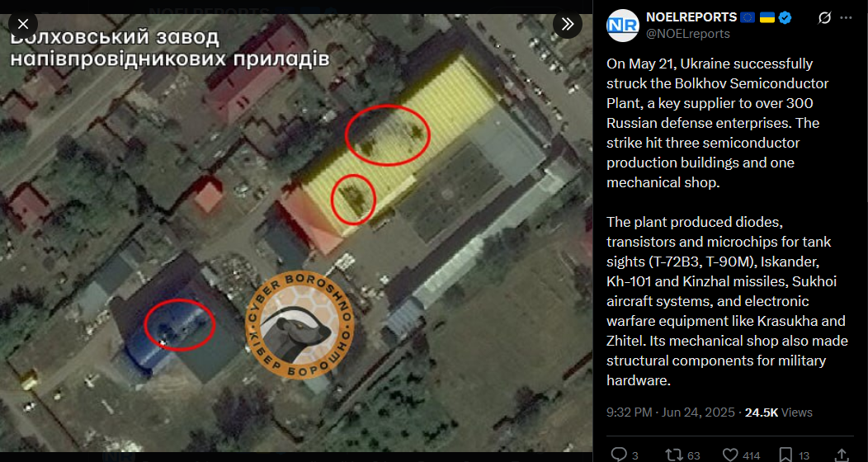Click the satellite image of the plant
The width and height of the screenshot is (868, 462).
(x=296, y=233)
